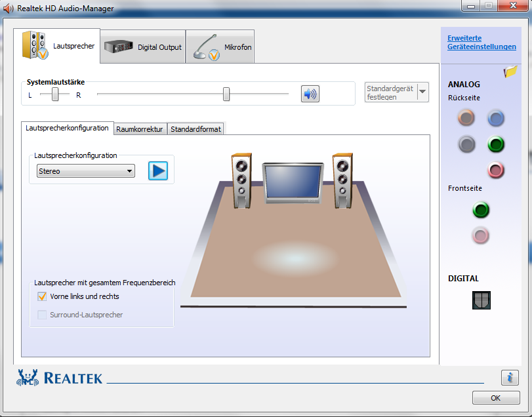Image resolution: width=532 pixels, height=417 pixels.
Task: Click the main system volume slider handle
Action: click(x=226, y=94)
